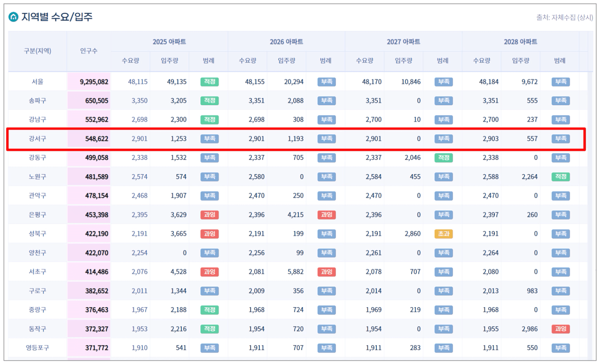Image resolution: width=600 pixels, height=364 pixels.
Task: Click the 2,986 value in 동작구 row
Action: (x=530, y=329)
